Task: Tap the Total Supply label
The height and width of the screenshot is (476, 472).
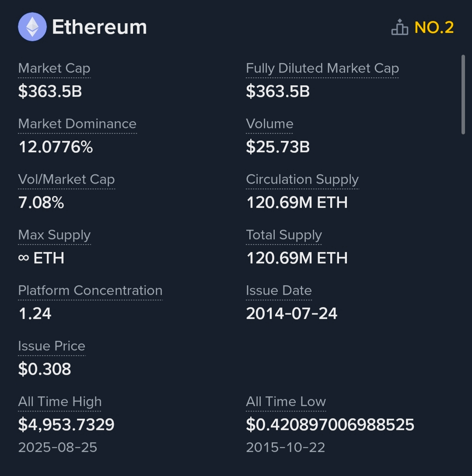Action: coord(284,235)
